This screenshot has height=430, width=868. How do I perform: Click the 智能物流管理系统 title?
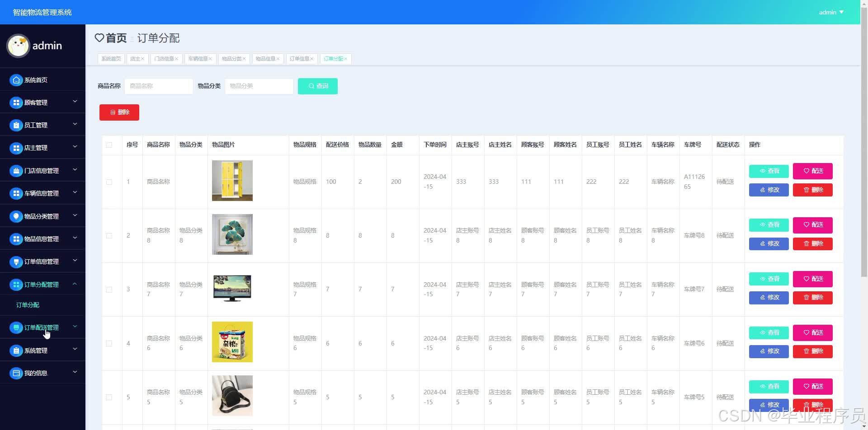[42, 12]
